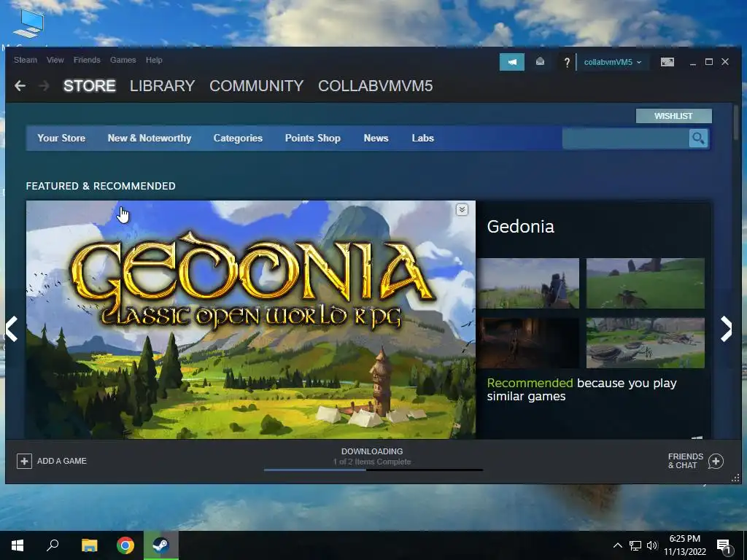Open the Windows Start menu
The image size is (747, 560).
pos(18,545)
